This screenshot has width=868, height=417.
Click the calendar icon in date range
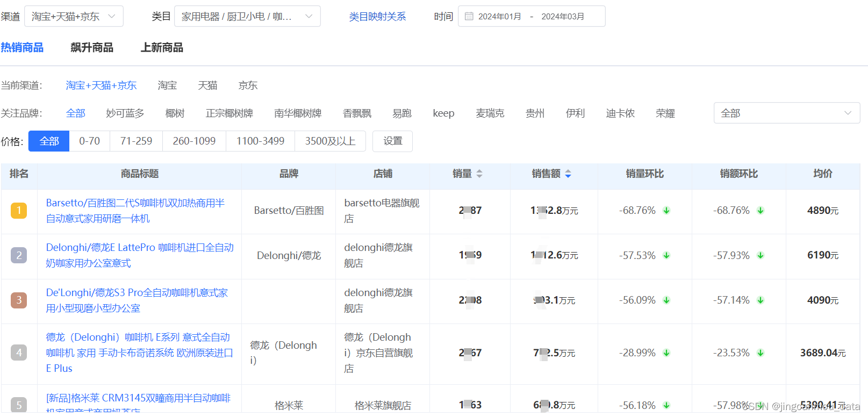tap(469, 16)
